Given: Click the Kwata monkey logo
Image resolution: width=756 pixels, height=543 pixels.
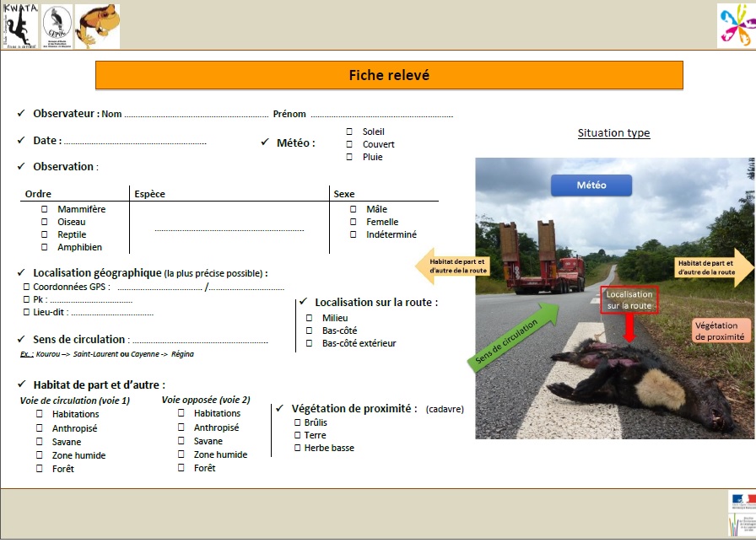Looking at the screenshot, I should [x=20, y=26].
